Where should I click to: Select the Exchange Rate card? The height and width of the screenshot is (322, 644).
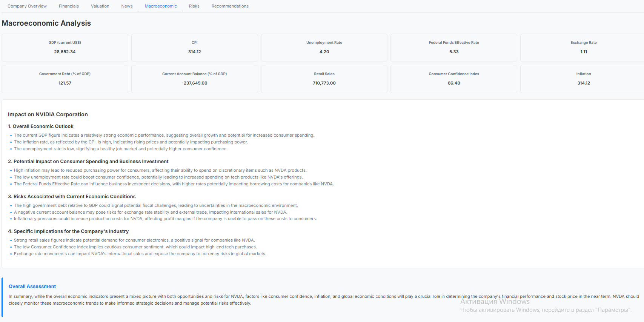click(582, 48)
